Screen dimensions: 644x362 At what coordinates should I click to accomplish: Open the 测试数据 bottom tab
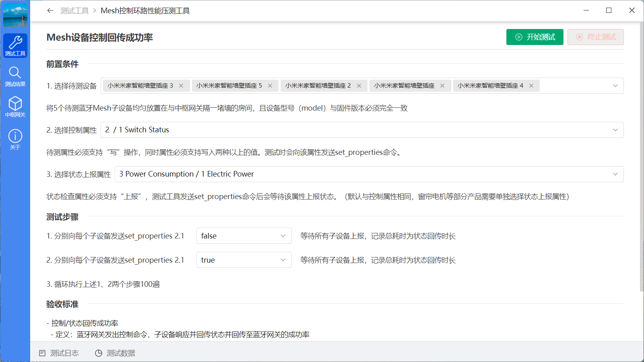(115, 353)
